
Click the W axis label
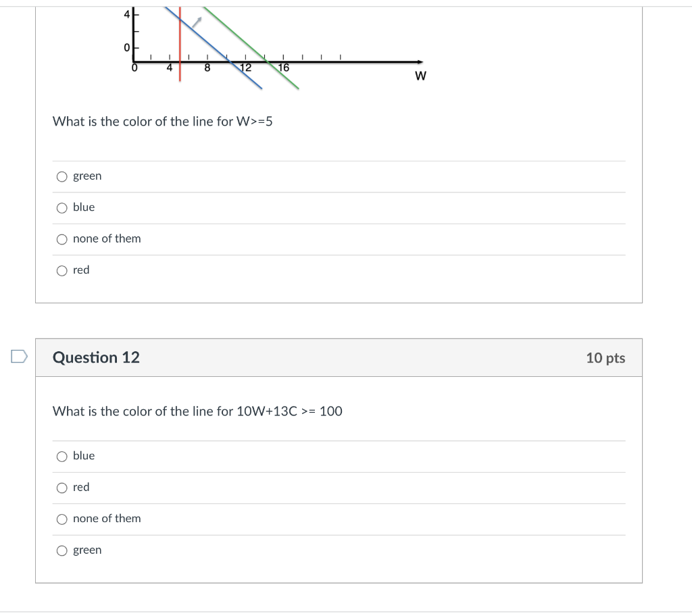420,76
